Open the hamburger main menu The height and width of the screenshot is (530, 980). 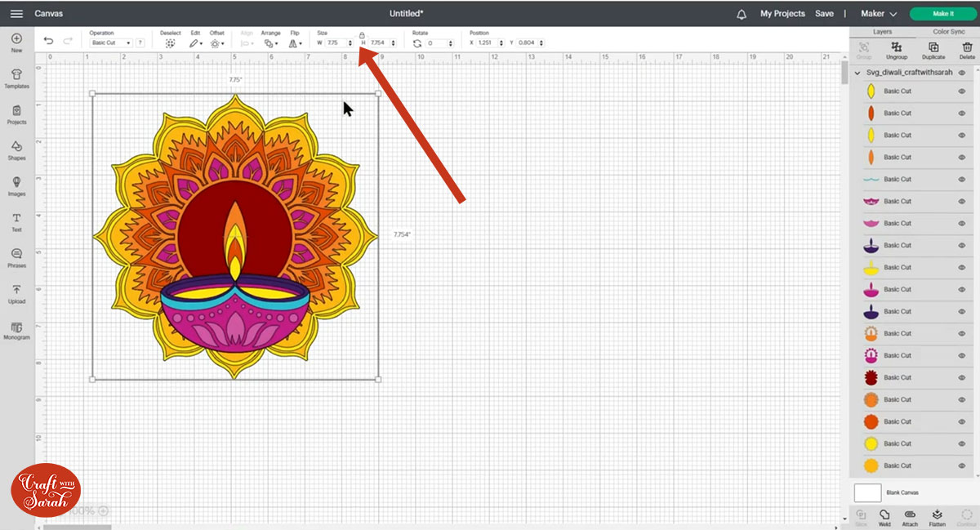point(16,14)
